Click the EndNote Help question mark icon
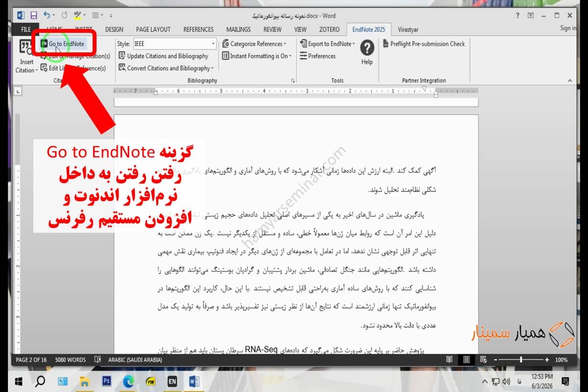 pos(367,48)
